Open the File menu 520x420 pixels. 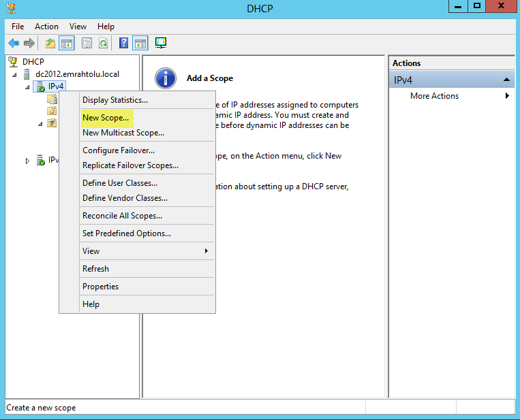pos(18,27)
